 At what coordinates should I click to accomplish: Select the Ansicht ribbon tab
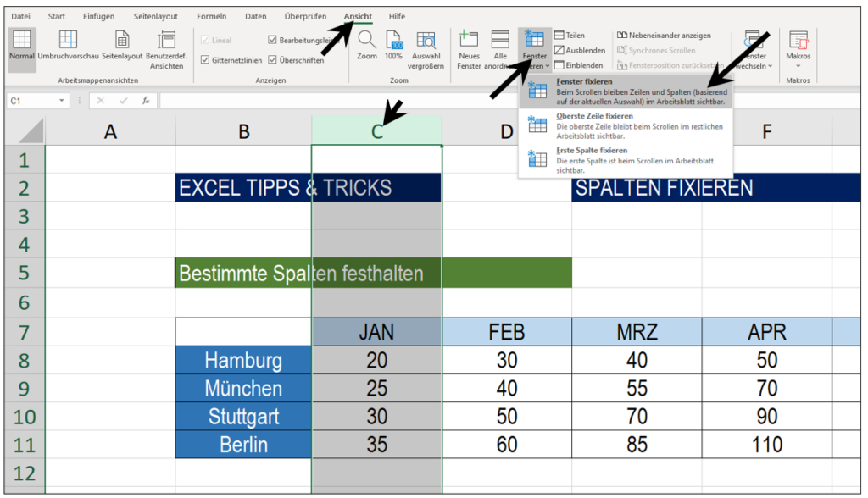[358, 17]
